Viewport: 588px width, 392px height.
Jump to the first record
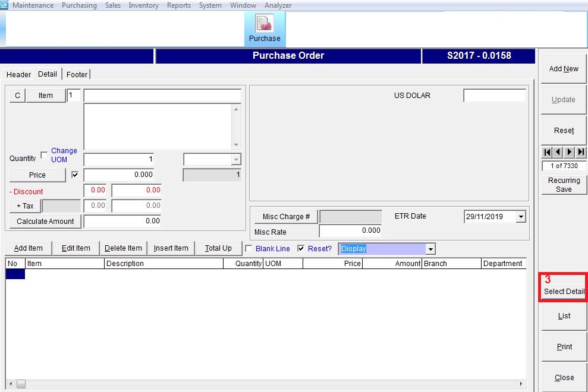[546, 152]
